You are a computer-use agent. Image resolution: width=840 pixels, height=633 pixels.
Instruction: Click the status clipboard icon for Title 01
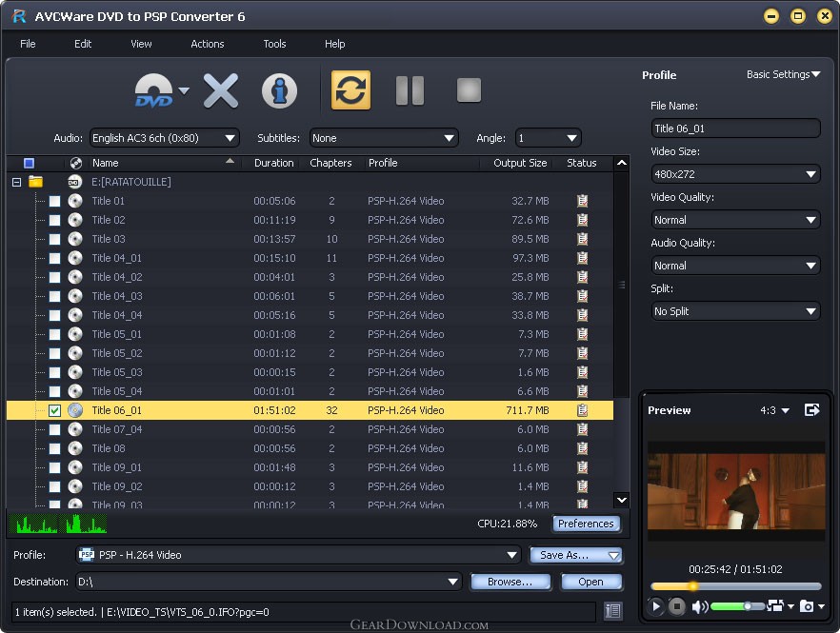582,201
